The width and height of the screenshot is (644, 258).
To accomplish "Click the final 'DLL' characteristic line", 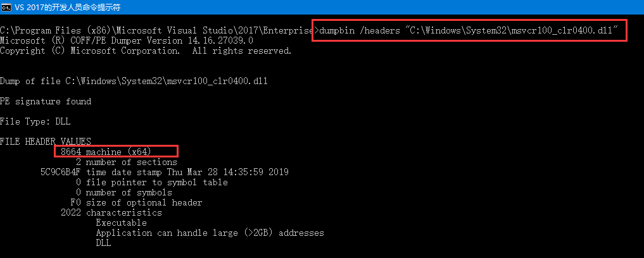I will click(x=103, y=243).
